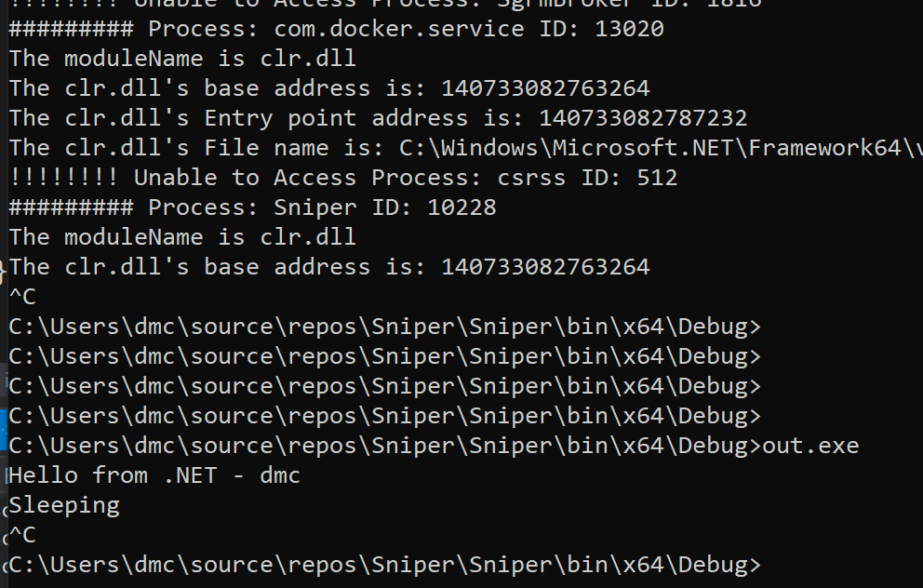Click the ^C shown beneath Sleeping
Screen dimensions: 923x588
[x=23, y=535]
